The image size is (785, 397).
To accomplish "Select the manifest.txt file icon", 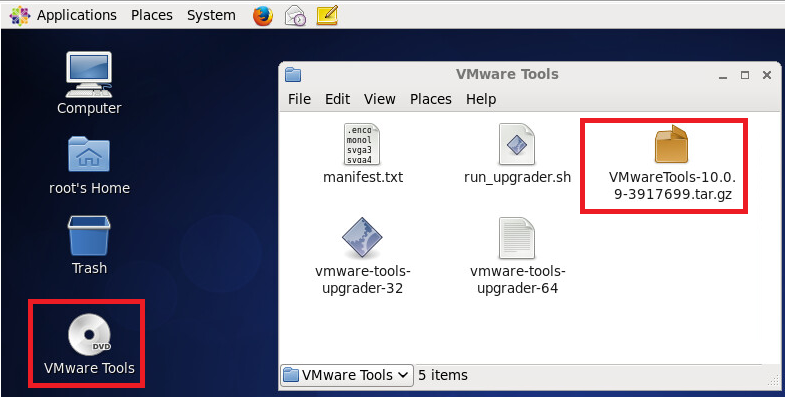I will (x=362, y=144).
